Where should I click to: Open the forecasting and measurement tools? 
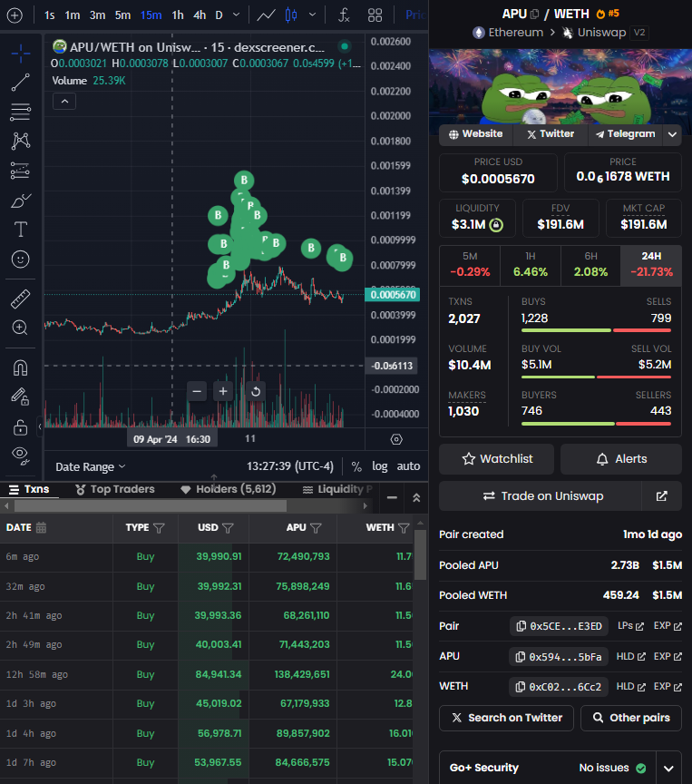coord(21,171)
